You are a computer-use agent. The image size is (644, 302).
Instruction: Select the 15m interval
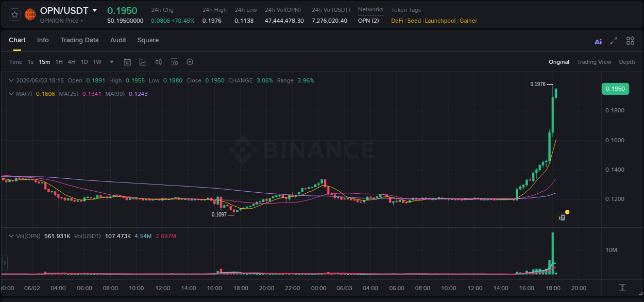point(44,62)
